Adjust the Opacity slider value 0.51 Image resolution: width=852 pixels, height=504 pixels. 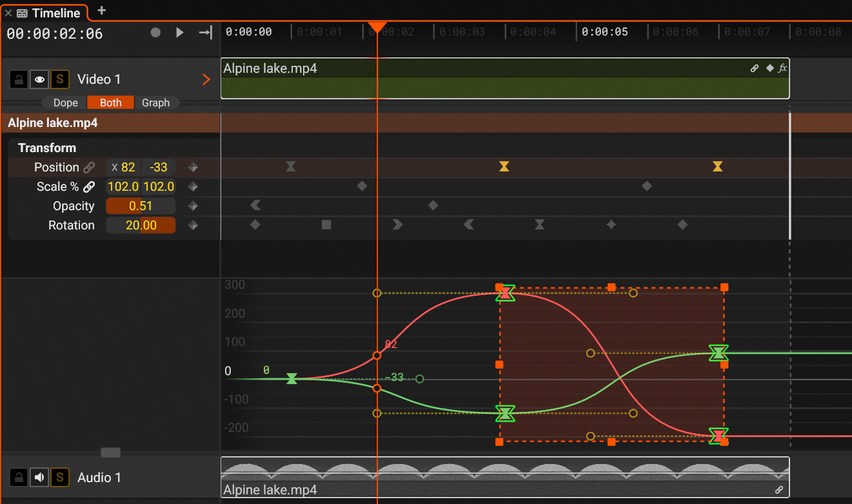click(141, 206)
